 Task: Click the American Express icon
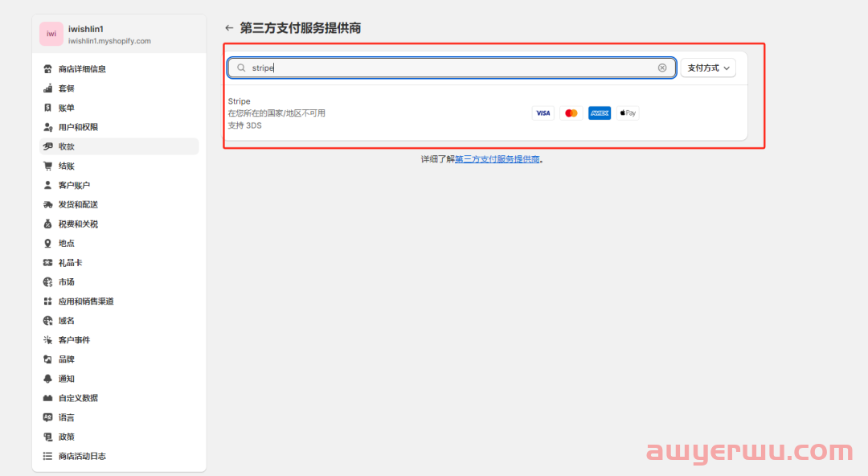click(600, 113)
